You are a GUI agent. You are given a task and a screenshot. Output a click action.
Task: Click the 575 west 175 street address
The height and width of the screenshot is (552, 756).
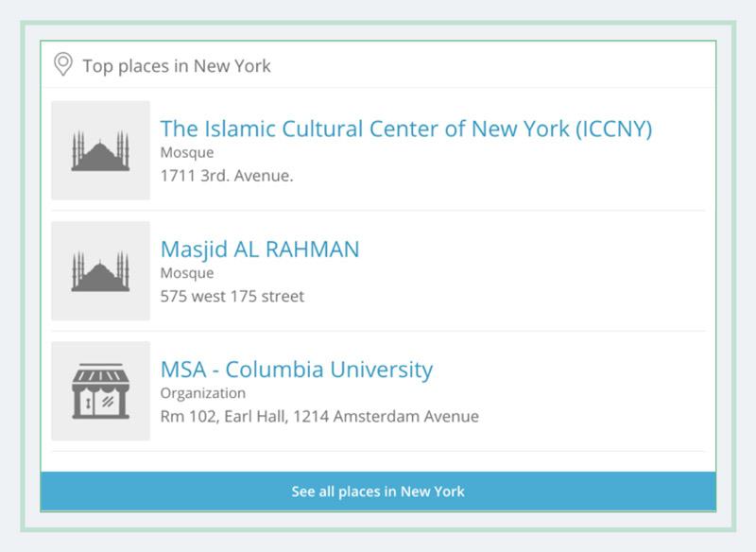pos(232,296)
